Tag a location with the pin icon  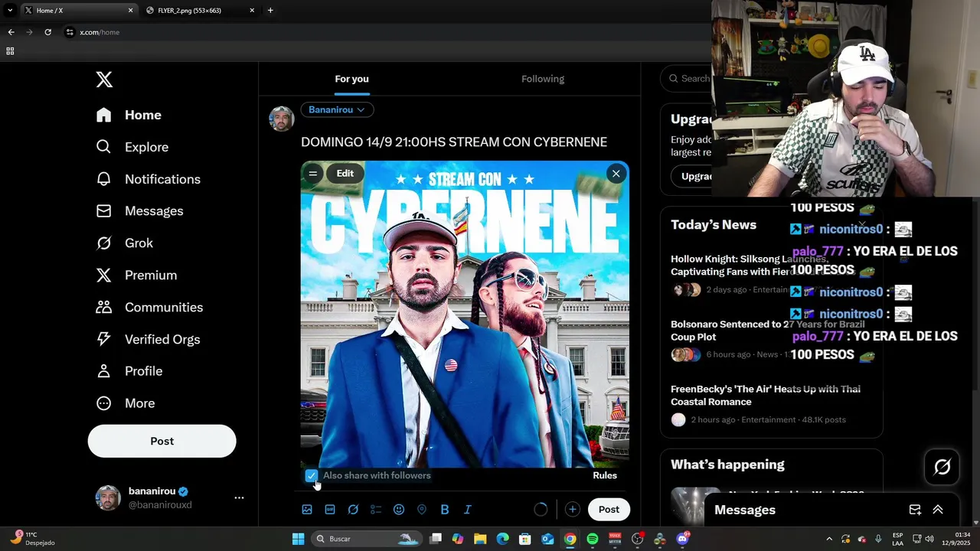tap(422, 510)
